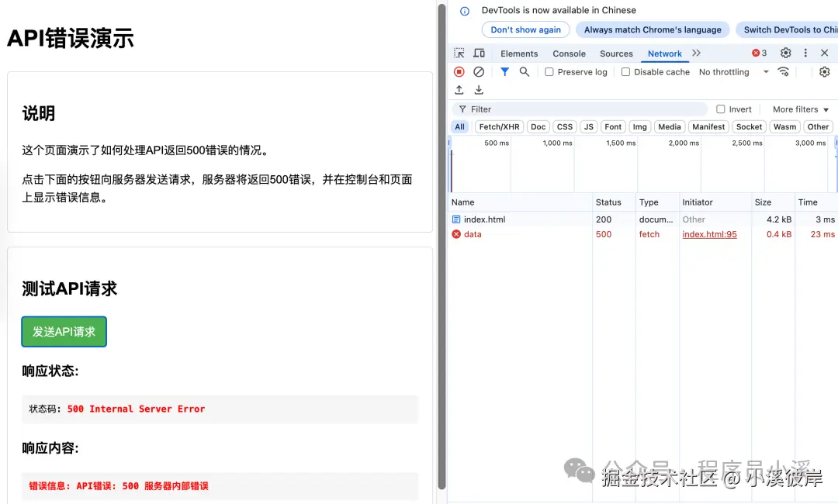Image resolution: width=838 pixels, height=504 pixels.
Task: Enable the Preserve log checkbox
Action: pos(549,72)
